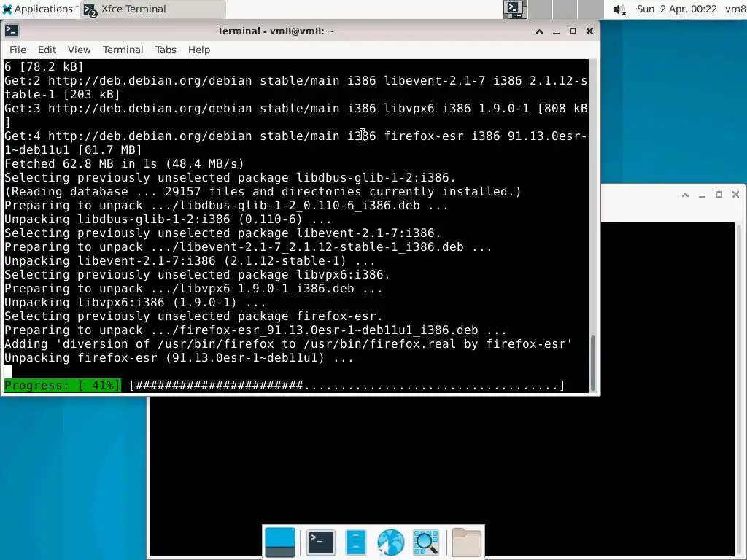The height and width of the screenshot is (560, 747).
Task: Open the clock showing Sun 2 Apr, 00:22
Action: [676, 9]
